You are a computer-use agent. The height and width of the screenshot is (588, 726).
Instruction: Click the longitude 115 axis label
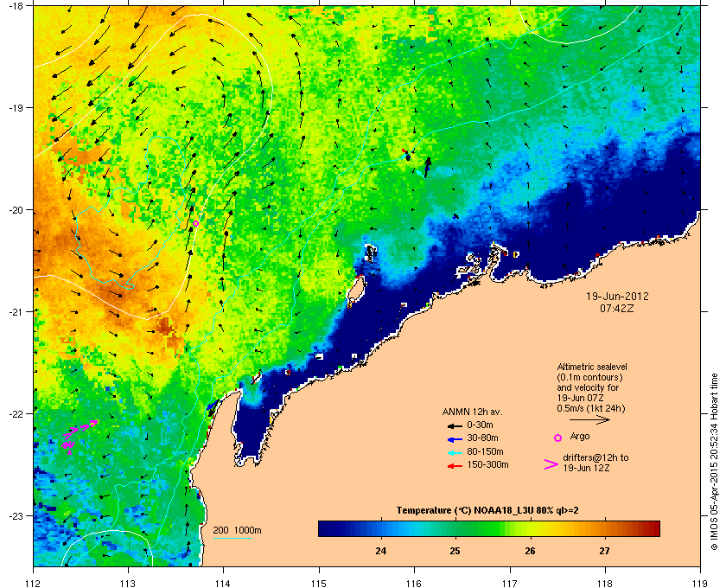(319, 584)
